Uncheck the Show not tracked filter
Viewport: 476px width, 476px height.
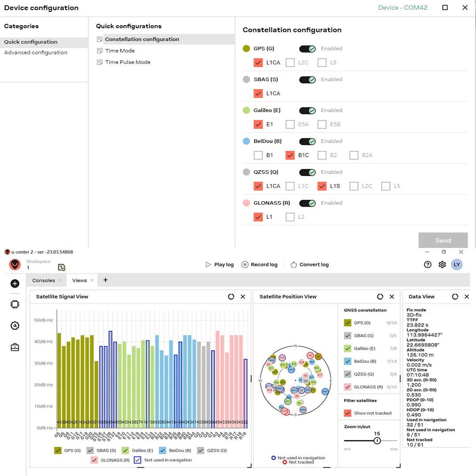click(348, 413)
